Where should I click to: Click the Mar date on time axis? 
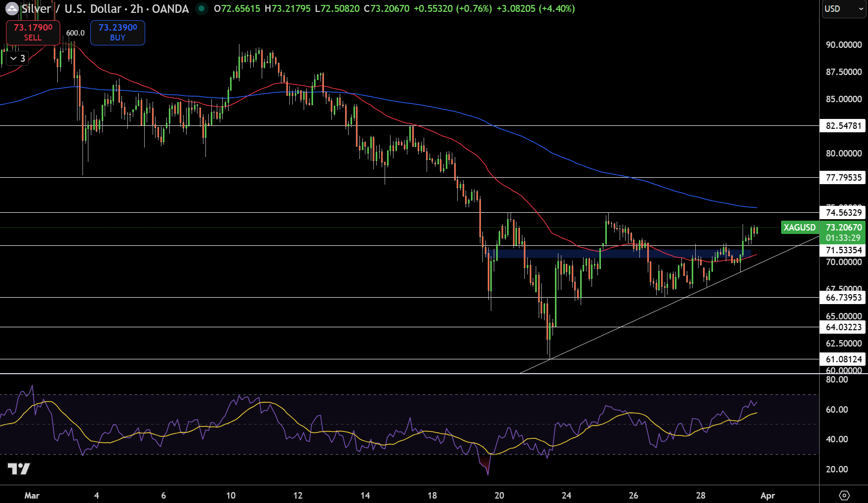32,495
